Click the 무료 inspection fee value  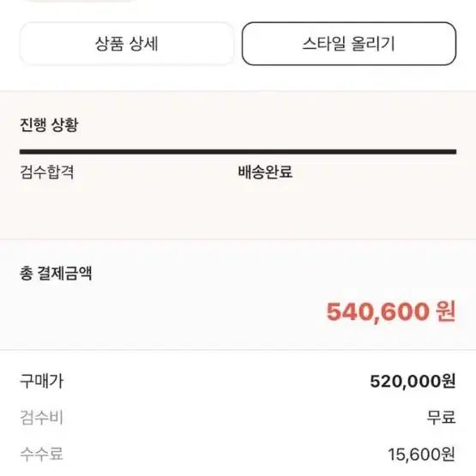coord(441,417)
